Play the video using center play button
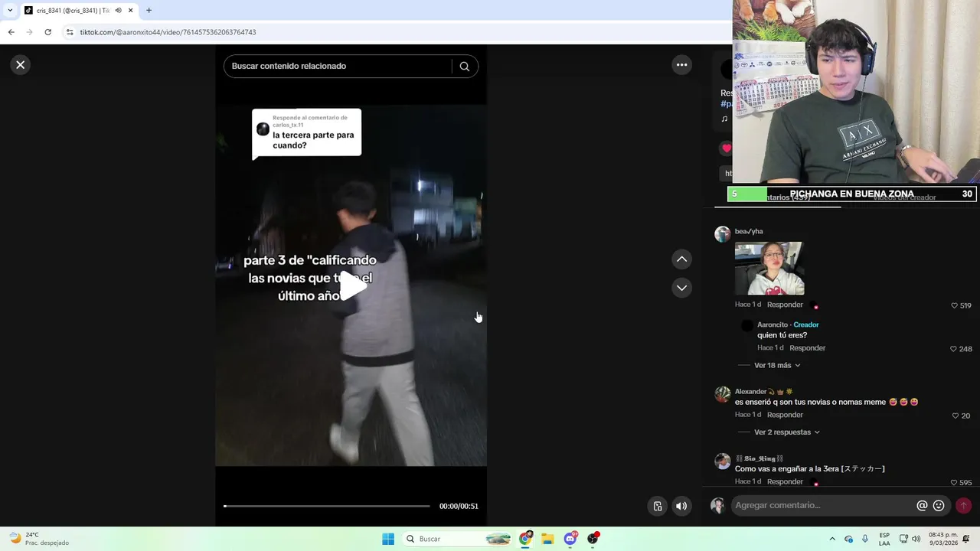 (351, 285)
